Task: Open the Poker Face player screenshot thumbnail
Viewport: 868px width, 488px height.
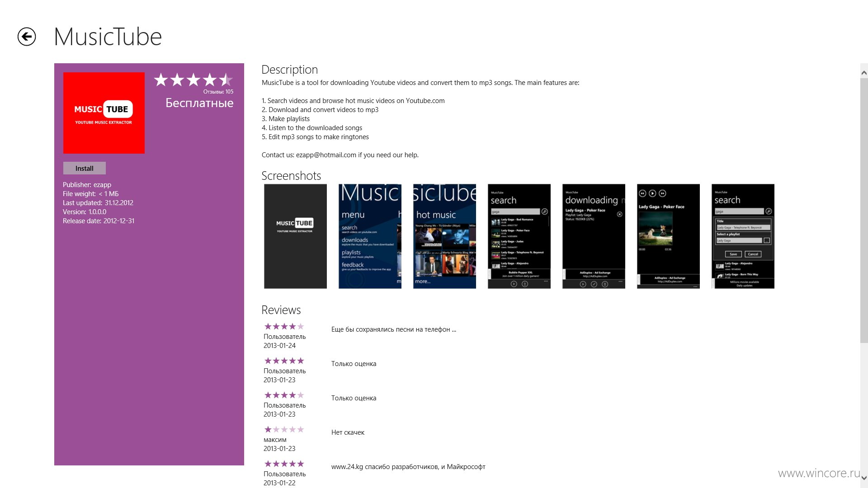Action: tap(668, 236)
